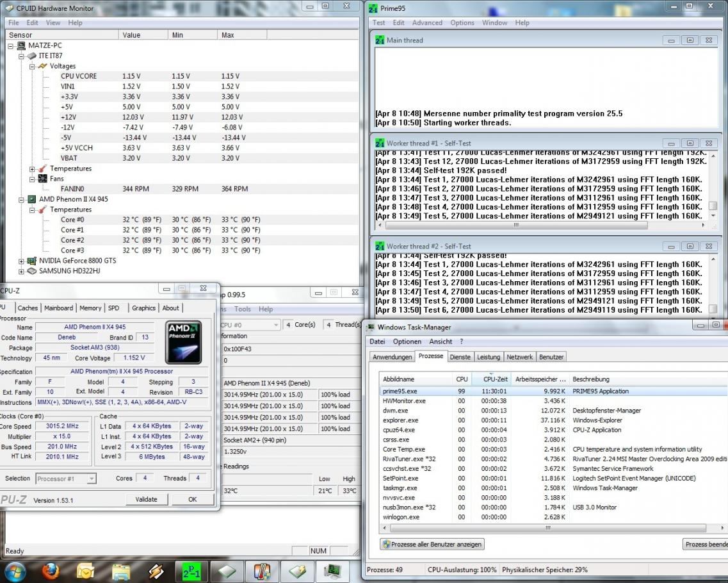Screen dimensions: 728x583
Task: Launch Firefox from the taskbar
Action: tap(50, 571)
